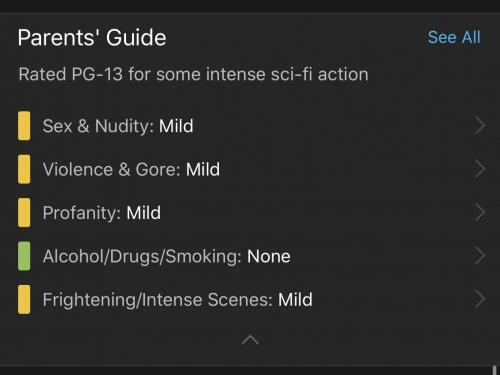This screenshot has height=375, width=500.
Task: Select the Sex & Nudity: Mild row
Action: pos(250,126)
